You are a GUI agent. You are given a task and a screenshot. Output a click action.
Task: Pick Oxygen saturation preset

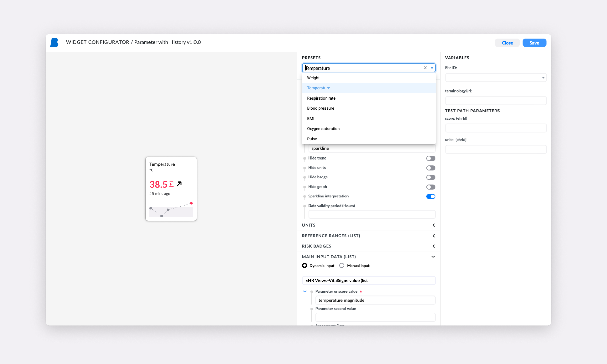[x=369, y=129]
